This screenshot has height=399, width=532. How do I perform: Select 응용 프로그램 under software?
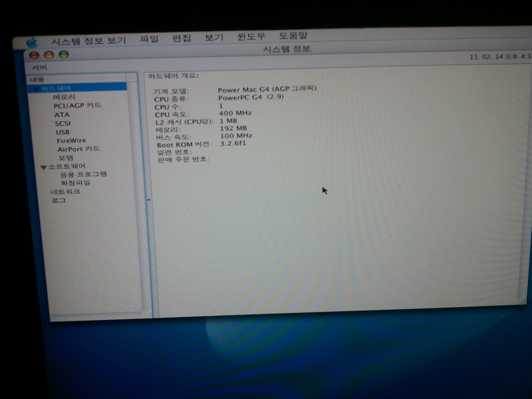[83, 174]
